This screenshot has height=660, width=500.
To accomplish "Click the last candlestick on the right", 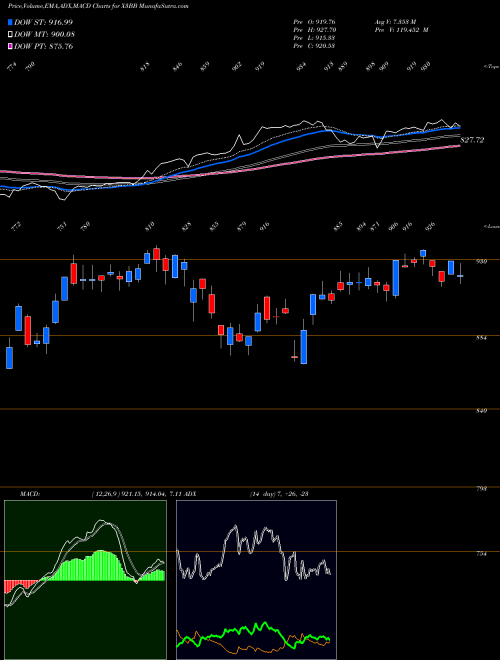I will 460,274.
